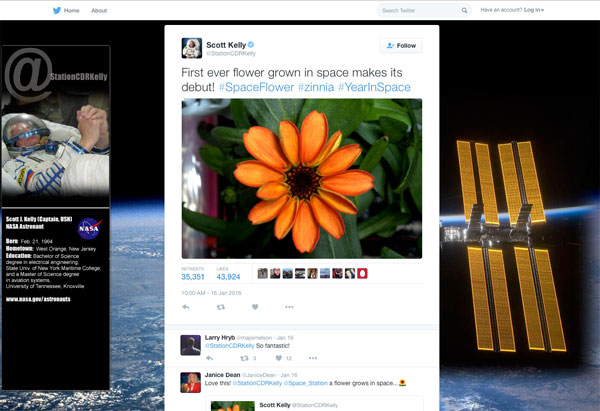The width and height of the screenshot is (600, 411).
Task: Open the red-and-white egg liker avatar
Action: point(362,273)
